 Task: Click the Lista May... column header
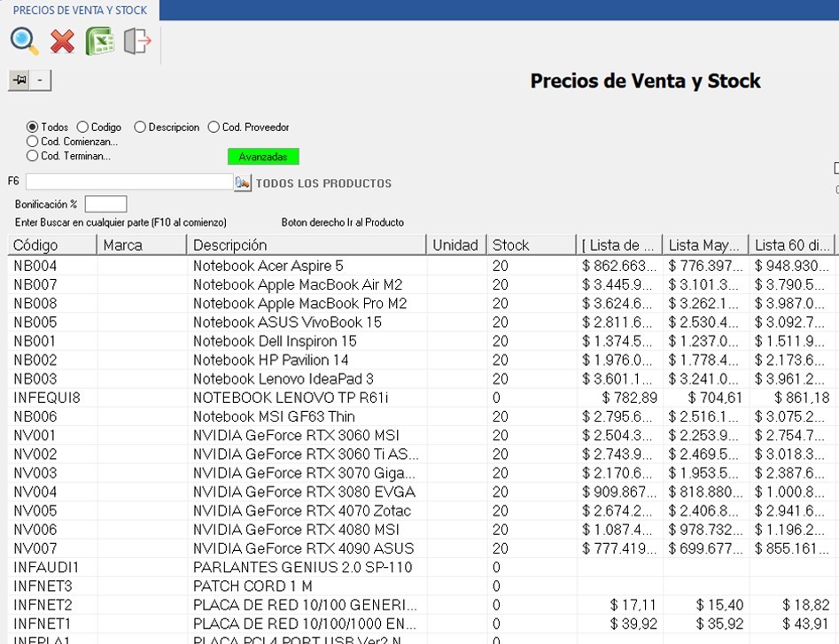click(x=705, y=245)
